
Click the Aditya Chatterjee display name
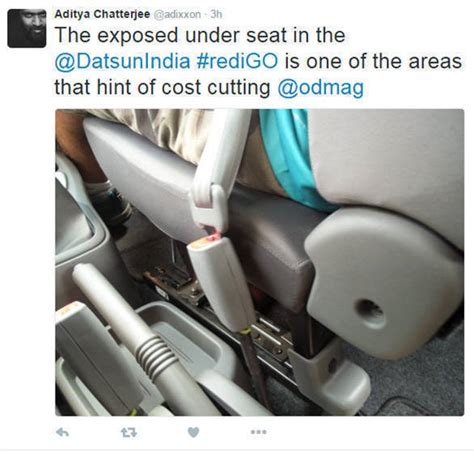(x=102, y=14)
